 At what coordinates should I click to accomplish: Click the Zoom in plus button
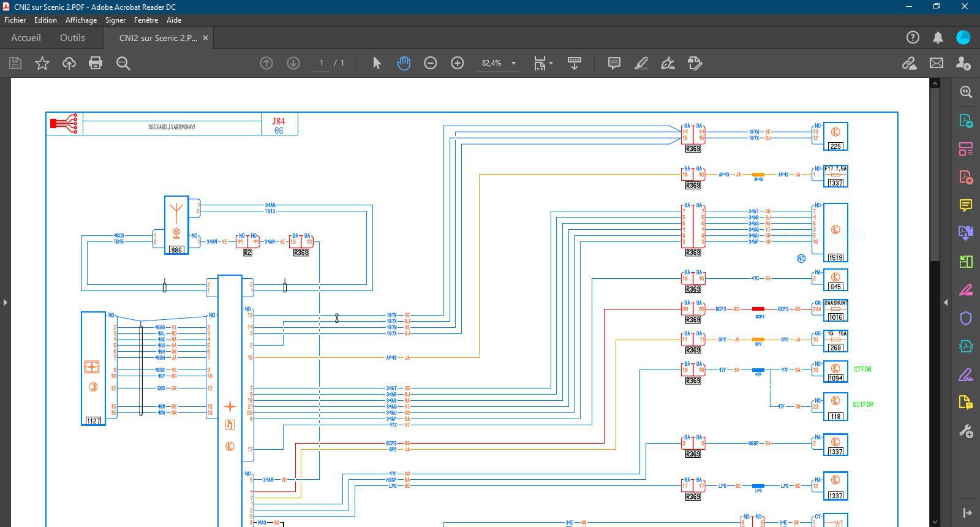(x=458, y=63)
